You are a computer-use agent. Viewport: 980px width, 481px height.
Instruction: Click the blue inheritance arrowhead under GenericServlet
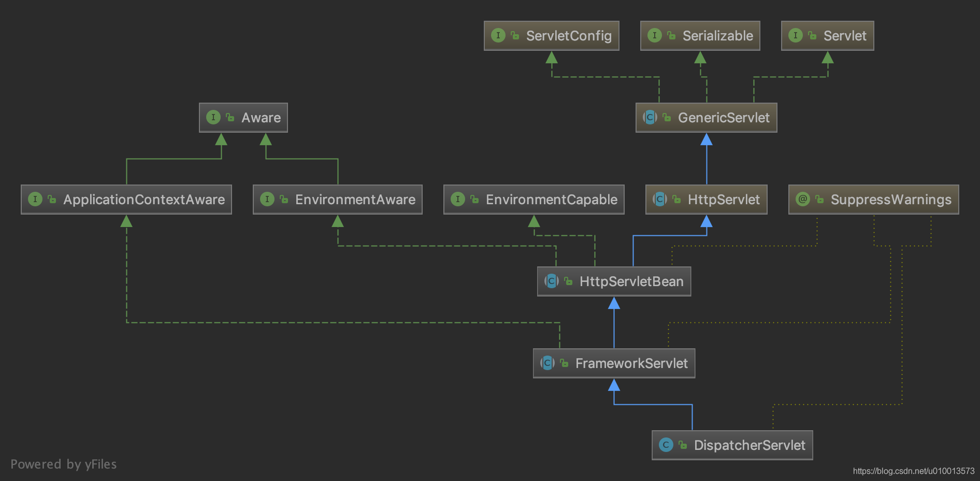click(706, 139)
